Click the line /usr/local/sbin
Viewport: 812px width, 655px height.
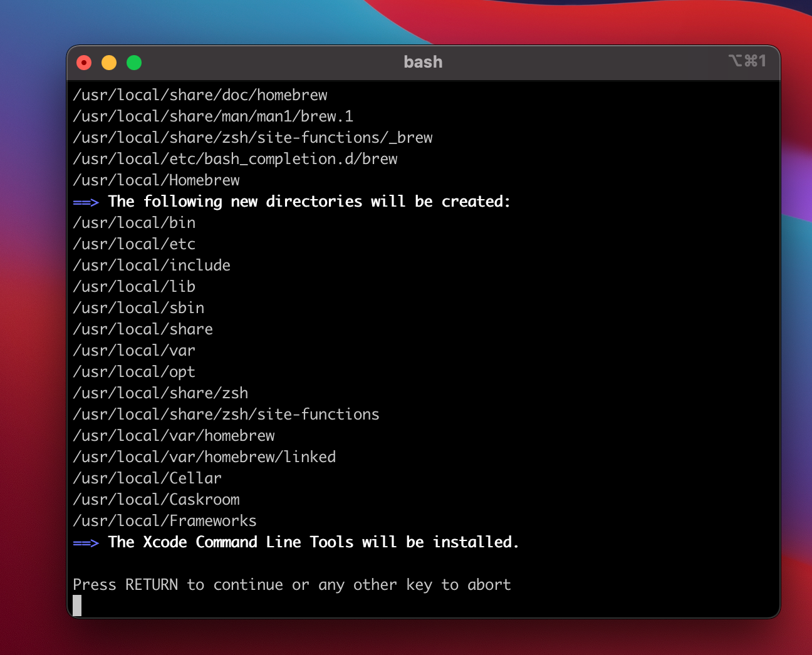[x=138, y=308]
